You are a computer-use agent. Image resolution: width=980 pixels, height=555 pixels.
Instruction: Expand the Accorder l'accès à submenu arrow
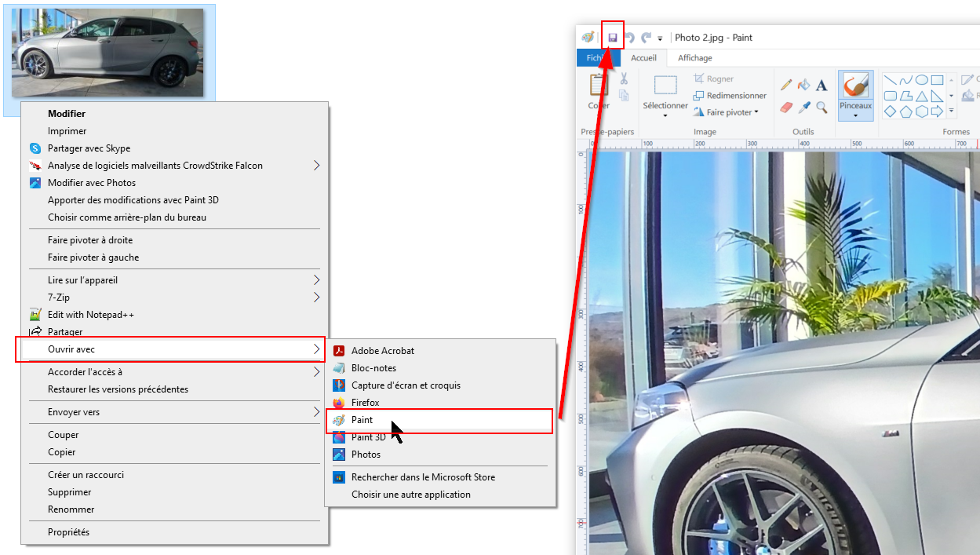(x=317, y=372)
